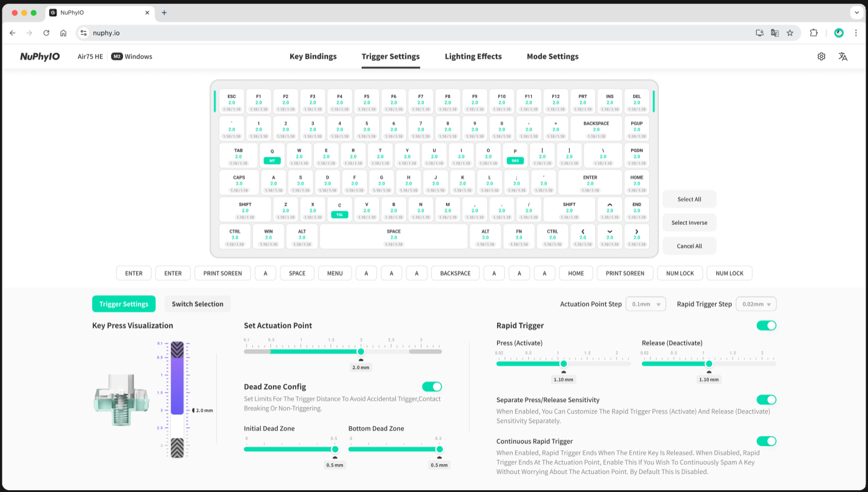The width and height of the screenshot is (868, 492).
Task: Bookmark this page with star icon
Action: 790,33
